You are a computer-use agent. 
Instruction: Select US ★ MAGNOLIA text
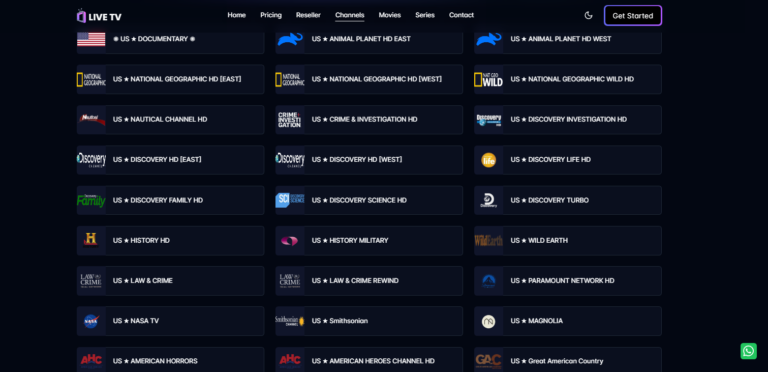point(536,321)
